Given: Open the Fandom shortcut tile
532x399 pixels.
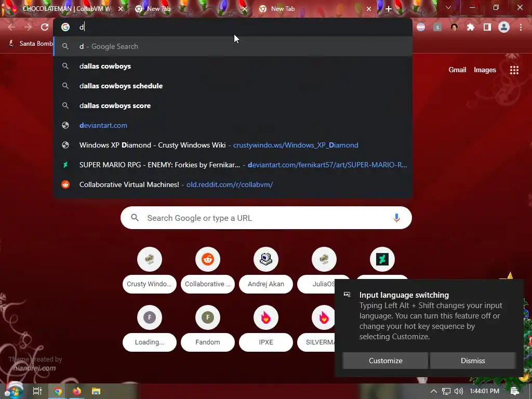Looking at the screenshot, I should [208, 328].
